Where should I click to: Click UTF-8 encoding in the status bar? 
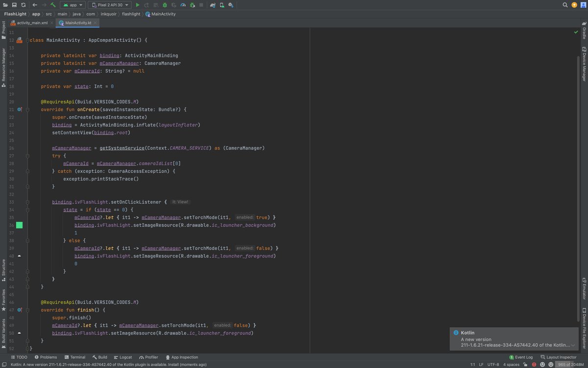[x=494, y=365]
